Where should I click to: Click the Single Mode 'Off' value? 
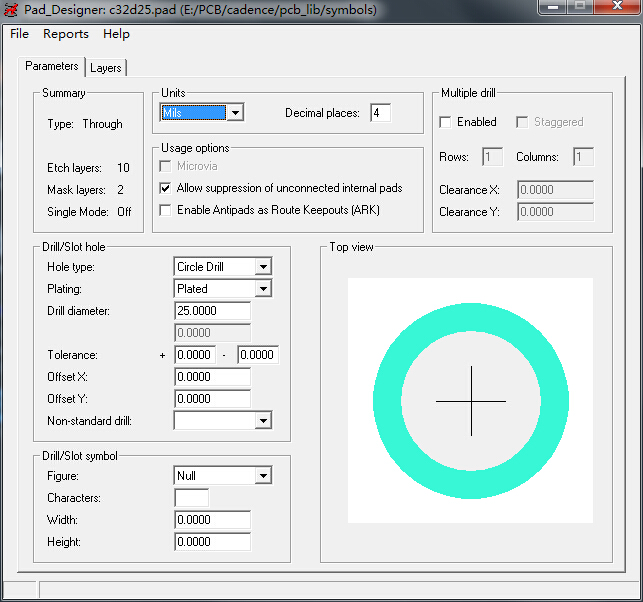(124, 212)
